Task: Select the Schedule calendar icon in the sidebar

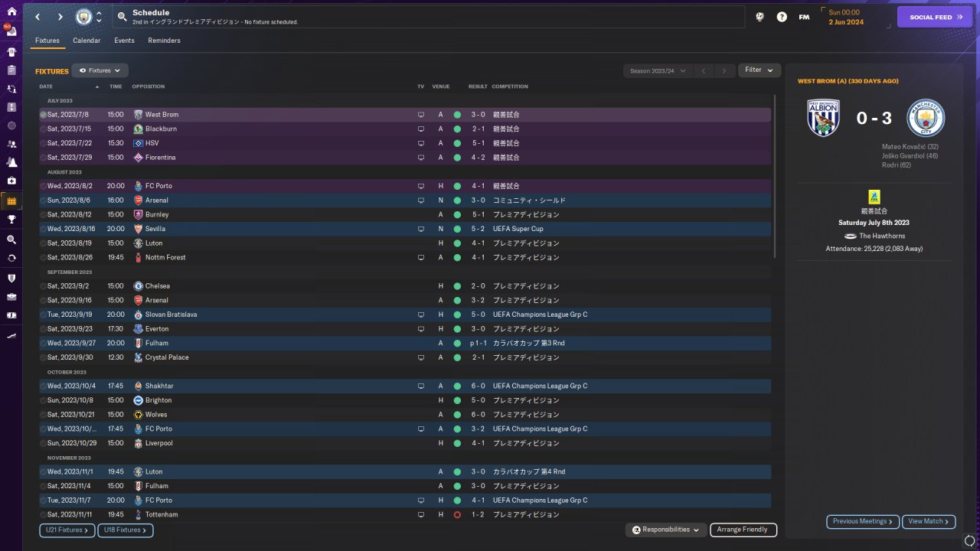Action: pyautogui.click(x=11, y=201)
